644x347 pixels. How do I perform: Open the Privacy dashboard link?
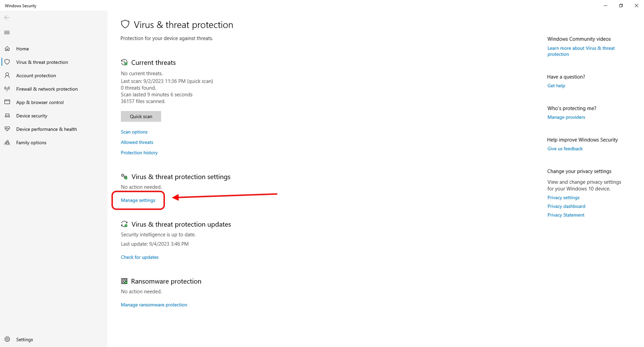pyautogui.click(x=566, y=206)
